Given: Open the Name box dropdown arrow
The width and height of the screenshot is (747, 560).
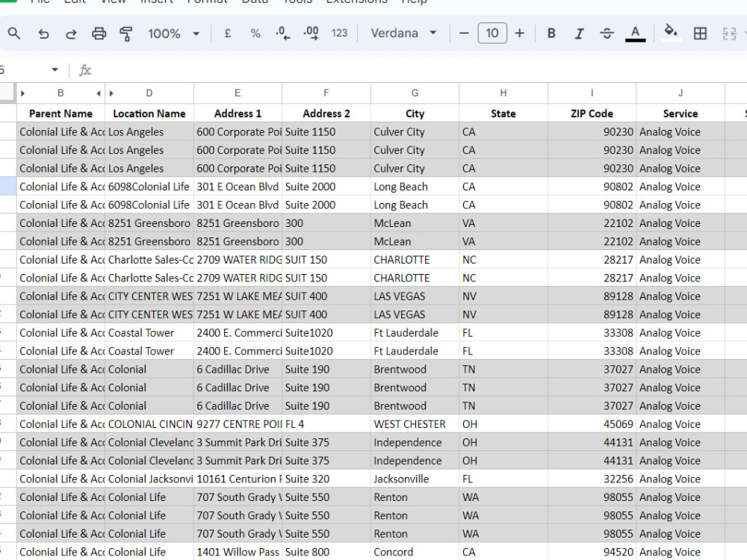Looking at the screenshot, I should pyautogui.click(x=55, y=70).
